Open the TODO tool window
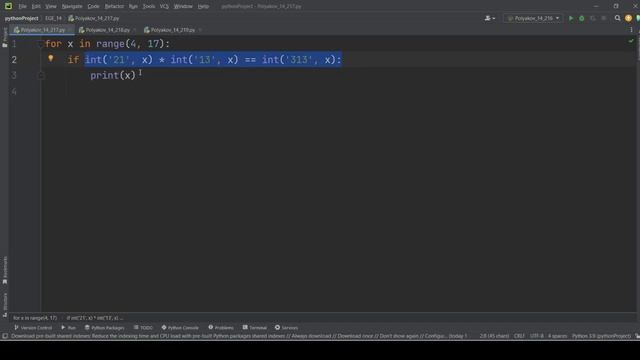 coord(143,328)
